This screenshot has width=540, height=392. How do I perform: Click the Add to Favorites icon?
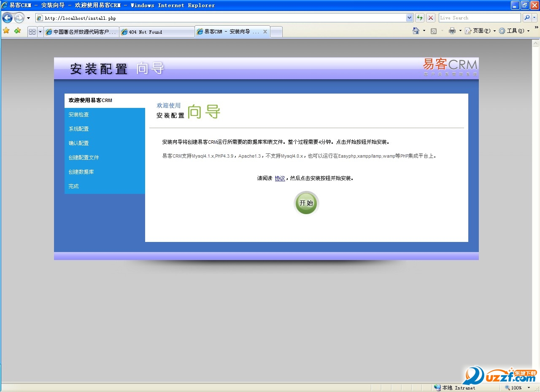tap(17, 31)
